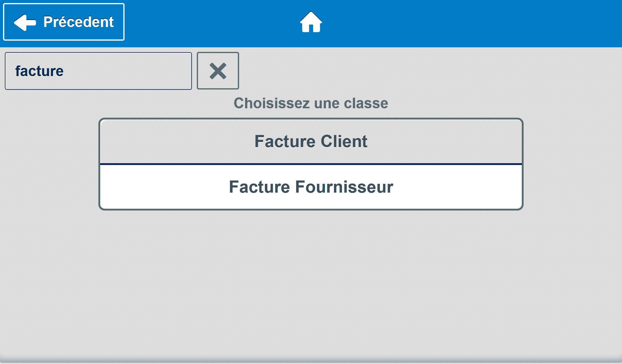Click the word facture in search box
Screen dimensions: 622x364
(x=39, y=71)
